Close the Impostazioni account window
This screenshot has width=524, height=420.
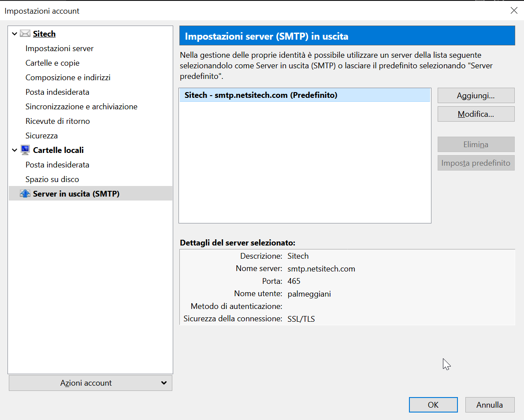pos(514,11)
